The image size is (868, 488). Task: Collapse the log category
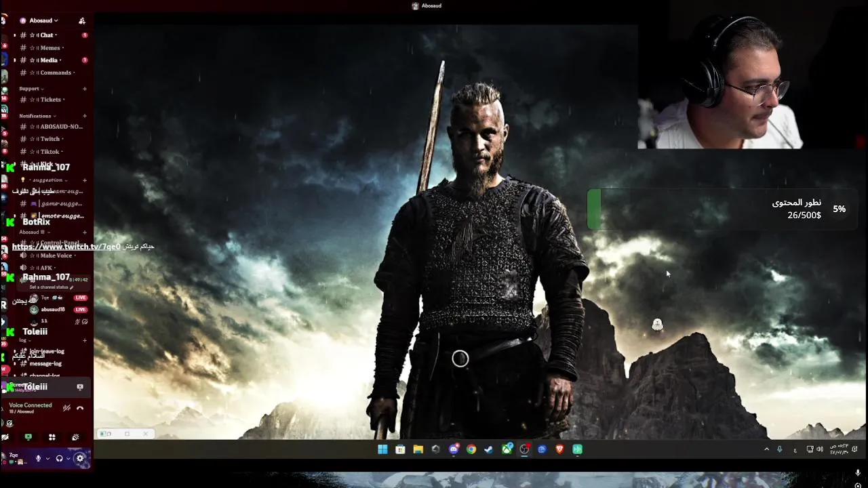24,340
